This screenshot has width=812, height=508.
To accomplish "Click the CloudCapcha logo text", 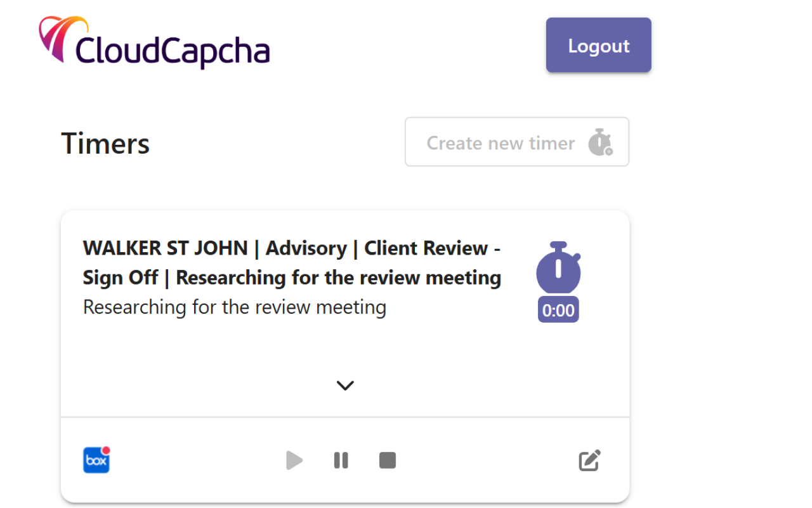I will click(173, 51).
